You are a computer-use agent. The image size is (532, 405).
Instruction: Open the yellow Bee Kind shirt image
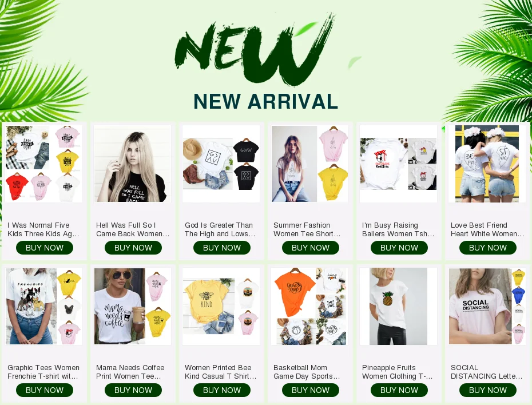[x=221, y=306]
